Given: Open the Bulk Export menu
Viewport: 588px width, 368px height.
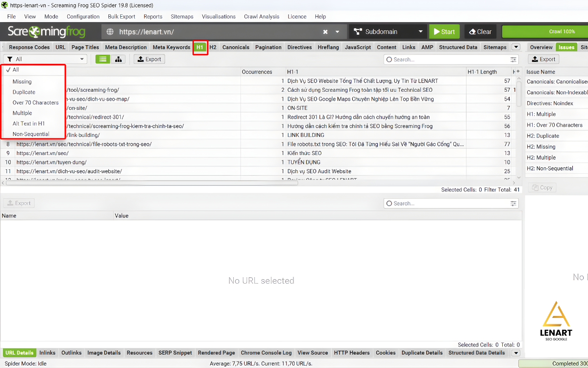Looking at the screenshot, I should 122,16.
